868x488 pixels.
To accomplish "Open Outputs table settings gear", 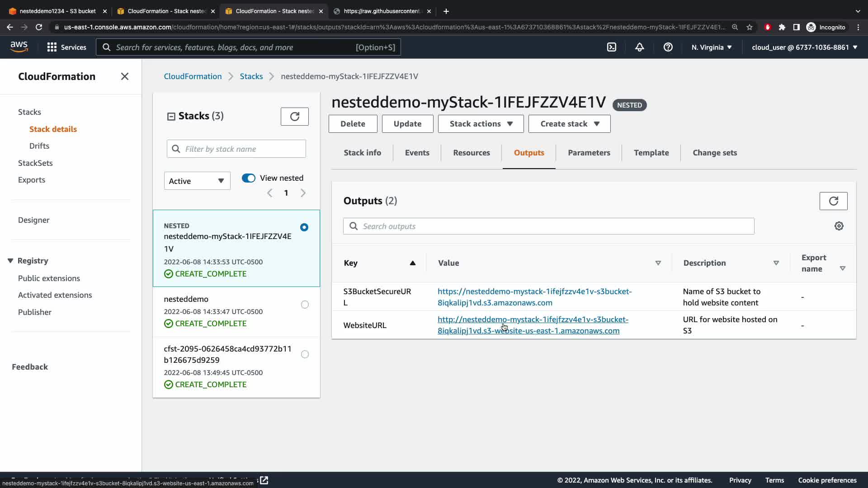I will 839,226.
